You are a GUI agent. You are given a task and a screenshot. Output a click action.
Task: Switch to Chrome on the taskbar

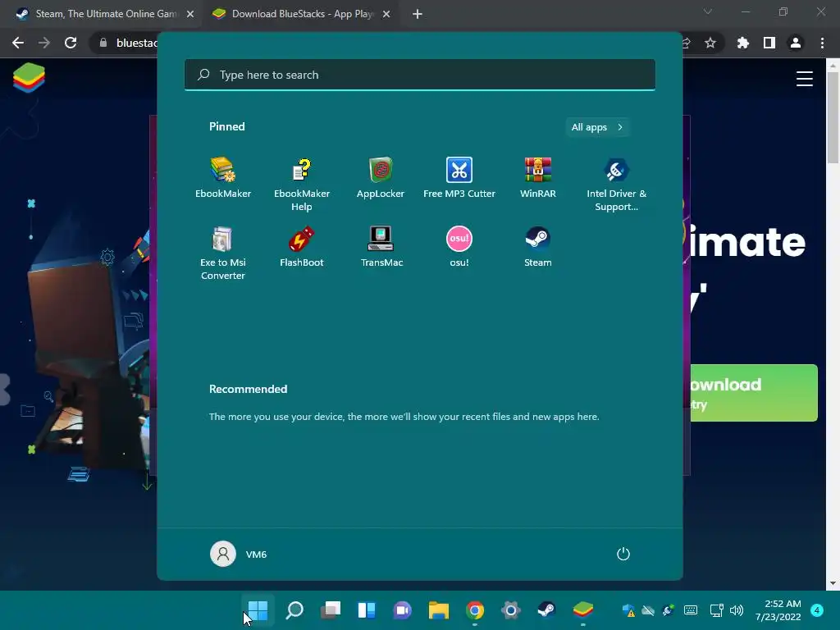point(475,609)
